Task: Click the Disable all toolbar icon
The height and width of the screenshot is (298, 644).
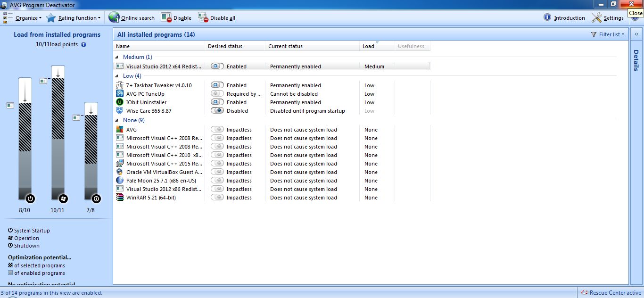Action: coord(203,17)
